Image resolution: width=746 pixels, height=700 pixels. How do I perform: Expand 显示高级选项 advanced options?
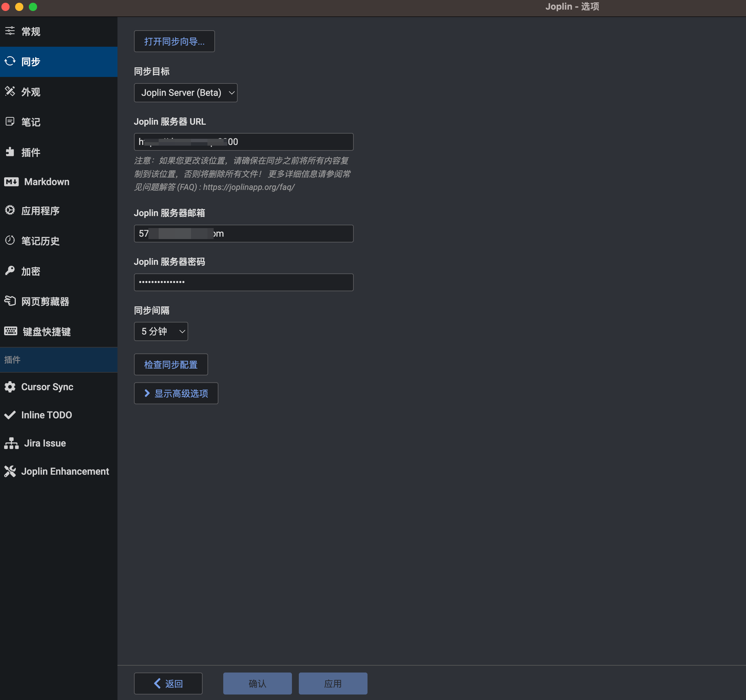[176, 393]
